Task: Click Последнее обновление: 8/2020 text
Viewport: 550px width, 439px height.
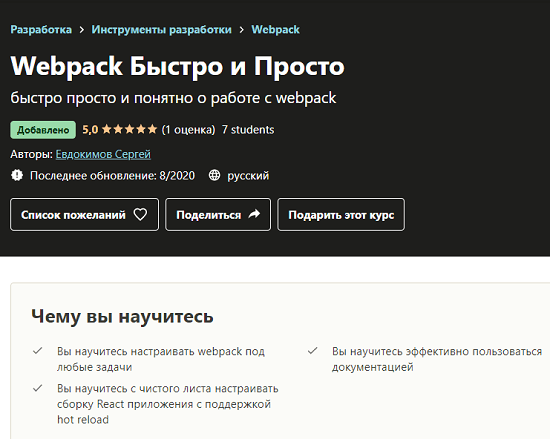Action: (x=112, y=176)
